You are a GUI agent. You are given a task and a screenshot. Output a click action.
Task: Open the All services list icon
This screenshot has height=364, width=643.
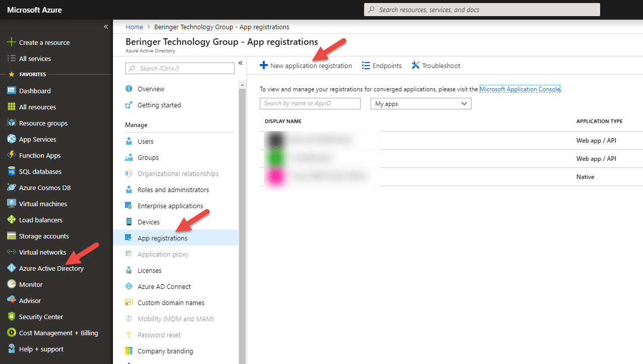point(12,58)
